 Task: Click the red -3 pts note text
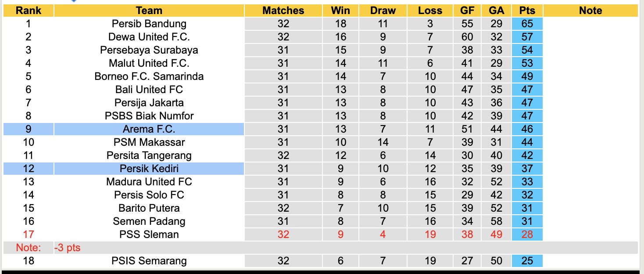[x=68, y=248]
